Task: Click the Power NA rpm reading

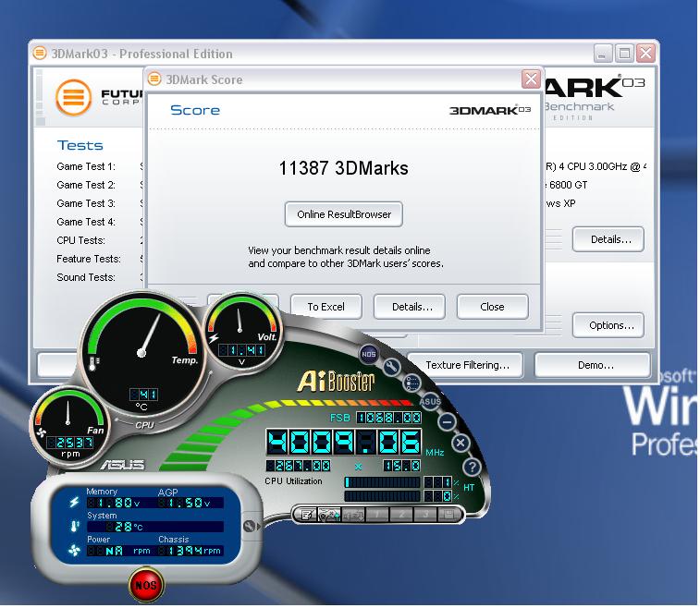Action: (119, 551)
